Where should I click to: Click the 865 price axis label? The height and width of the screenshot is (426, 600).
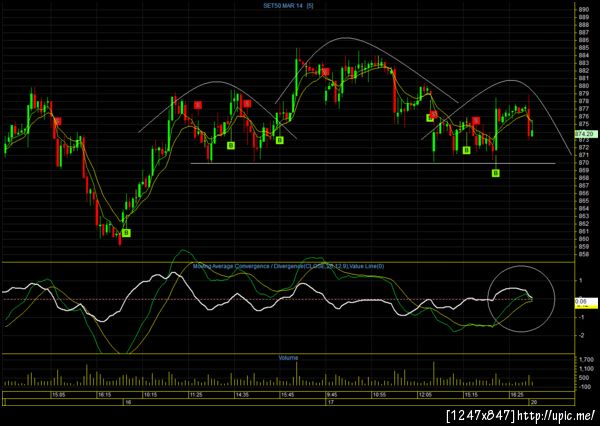pyautogui.click(x=584, y=201)
